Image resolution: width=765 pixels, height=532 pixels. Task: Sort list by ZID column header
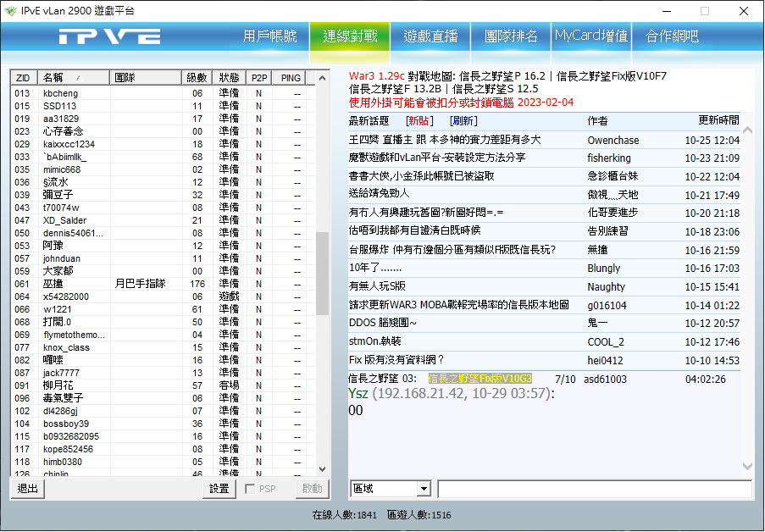coord(24,78)
